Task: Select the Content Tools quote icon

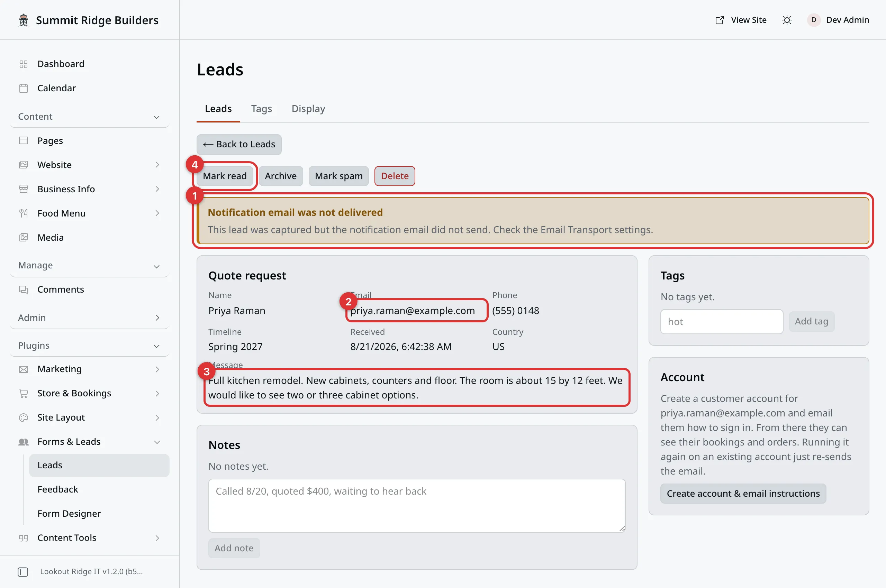Action: pyautogui.click(x=23, y=538)
